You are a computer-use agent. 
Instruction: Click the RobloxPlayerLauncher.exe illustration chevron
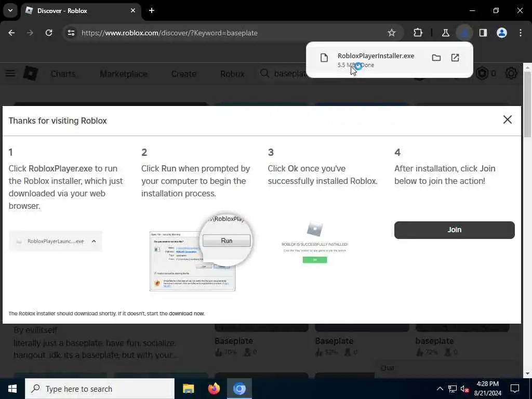point(94,241)
